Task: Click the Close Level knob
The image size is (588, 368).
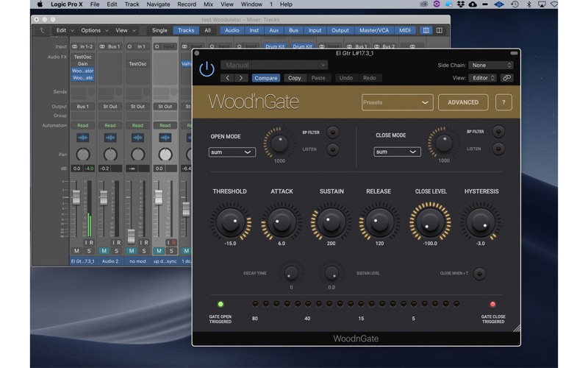Action: [430, 222]
